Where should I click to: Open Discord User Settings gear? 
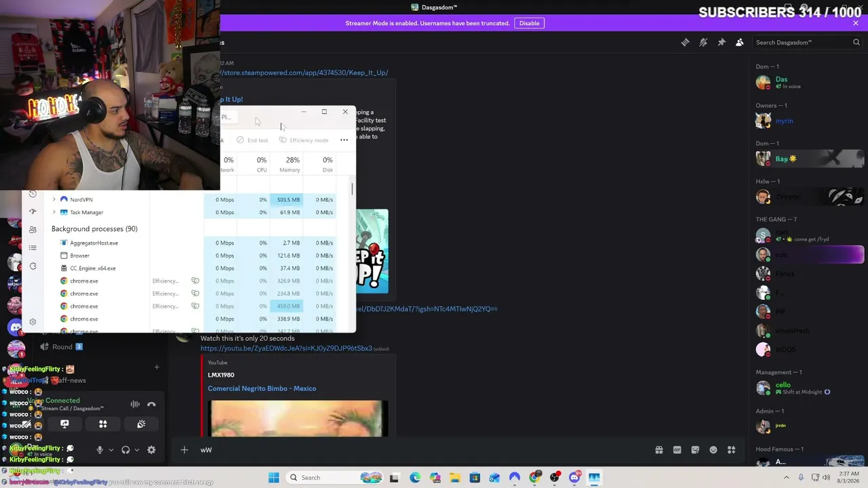(151, 449)
